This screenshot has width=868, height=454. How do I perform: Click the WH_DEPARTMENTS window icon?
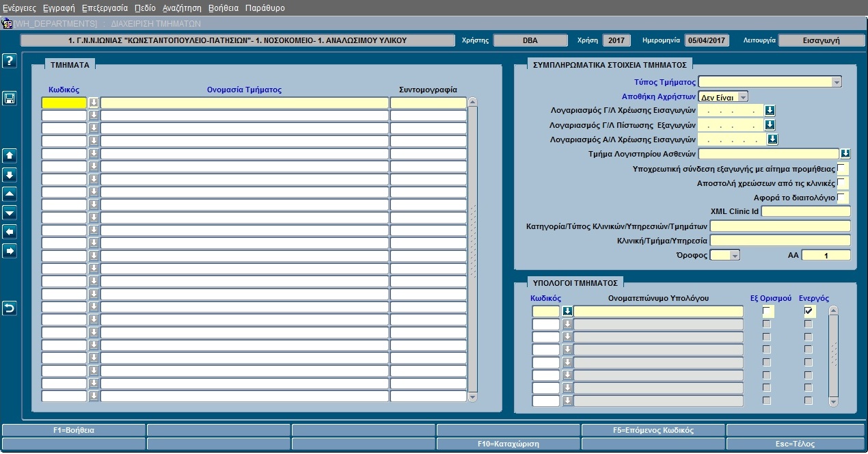pyautogui.click(x=7, y=24)
